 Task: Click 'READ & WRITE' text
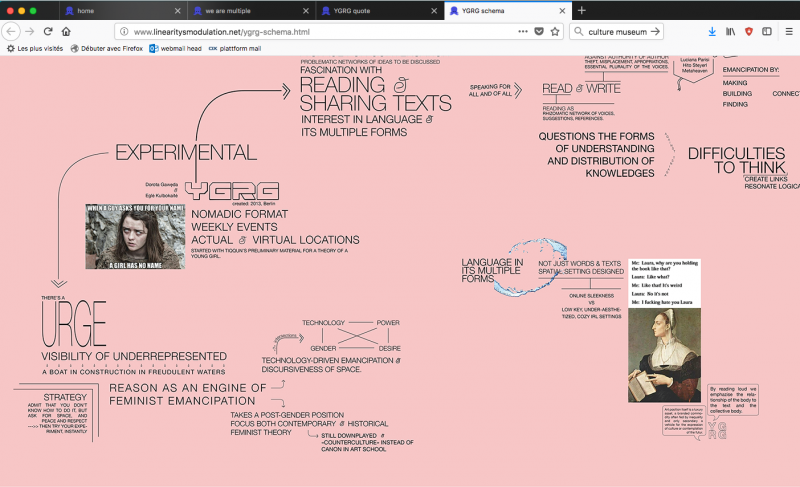581,88
